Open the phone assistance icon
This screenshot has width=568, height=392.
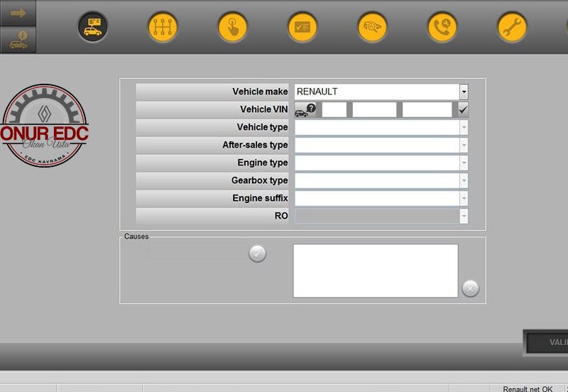(442, 27)
